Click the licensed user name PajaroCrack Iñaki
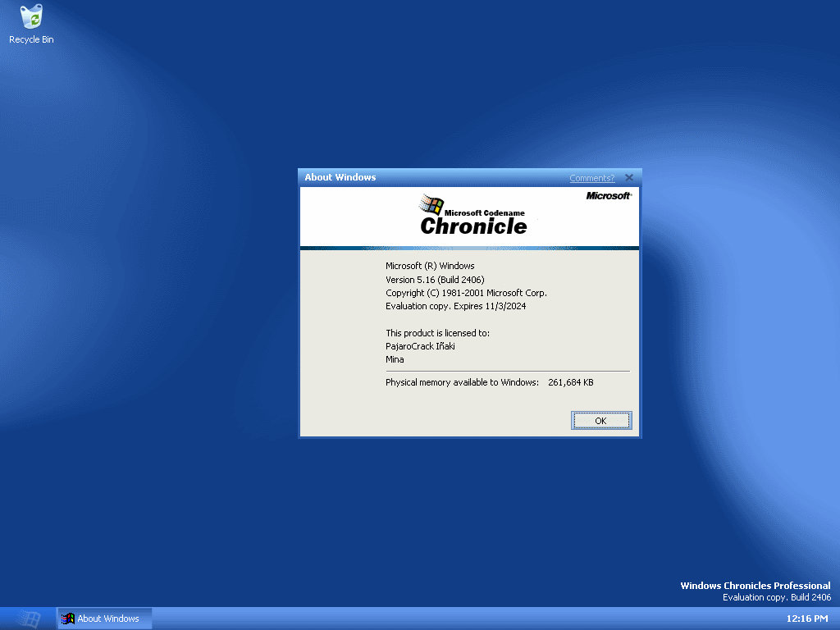The width and height of the screenshot is (840, 630). (420, 345)
